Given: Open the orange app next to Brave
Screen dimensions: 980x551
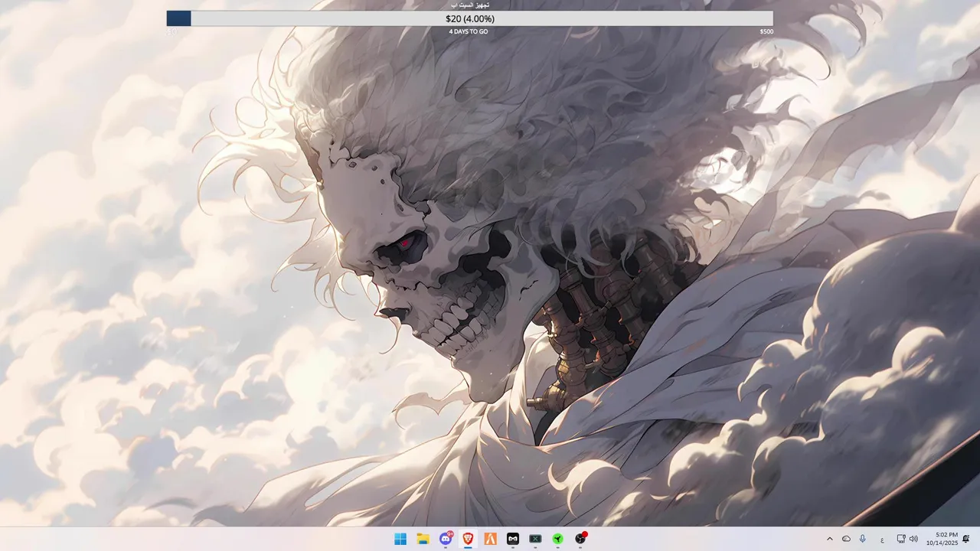Looking at the screenshot, I should 491,539.
